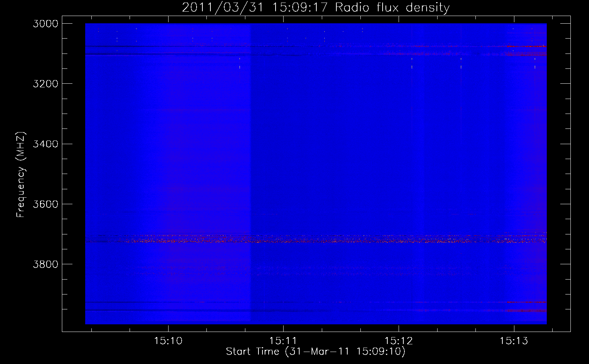Click the 3000 frequency tick label
Image resolution: width=589 pixels, height=364 pixels.
pos(46,24)
